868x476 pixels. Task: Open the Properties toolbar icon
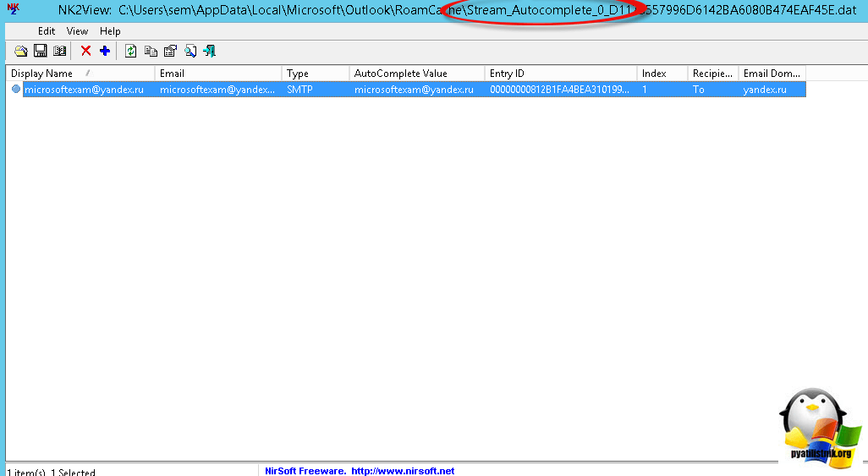click(x=170, y=52)
